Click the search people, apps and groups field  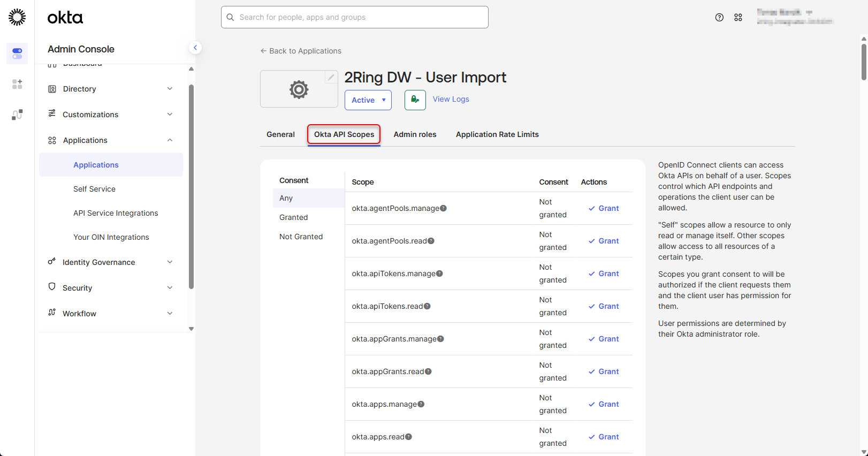(354, 17)
